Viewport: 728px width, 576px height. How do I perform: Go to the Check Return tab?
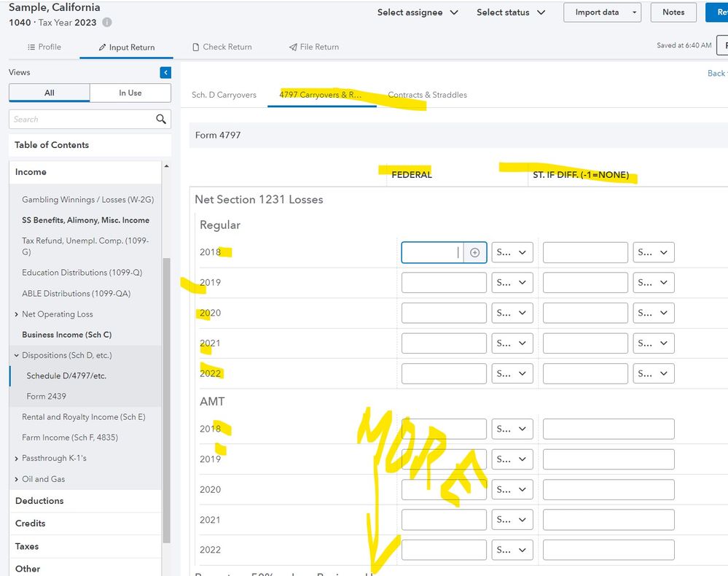tap(222, 47)
